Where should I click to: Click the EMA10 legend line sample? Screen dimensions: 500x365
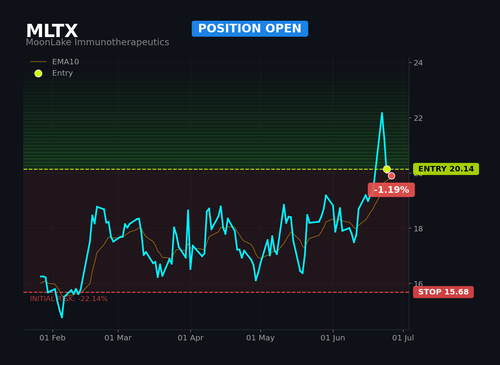point(38,62)
